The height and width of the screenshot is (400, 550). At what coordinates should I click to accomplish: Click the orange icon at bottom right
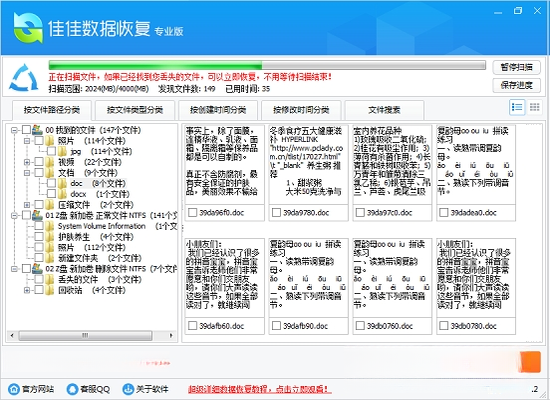click(530, 362)
